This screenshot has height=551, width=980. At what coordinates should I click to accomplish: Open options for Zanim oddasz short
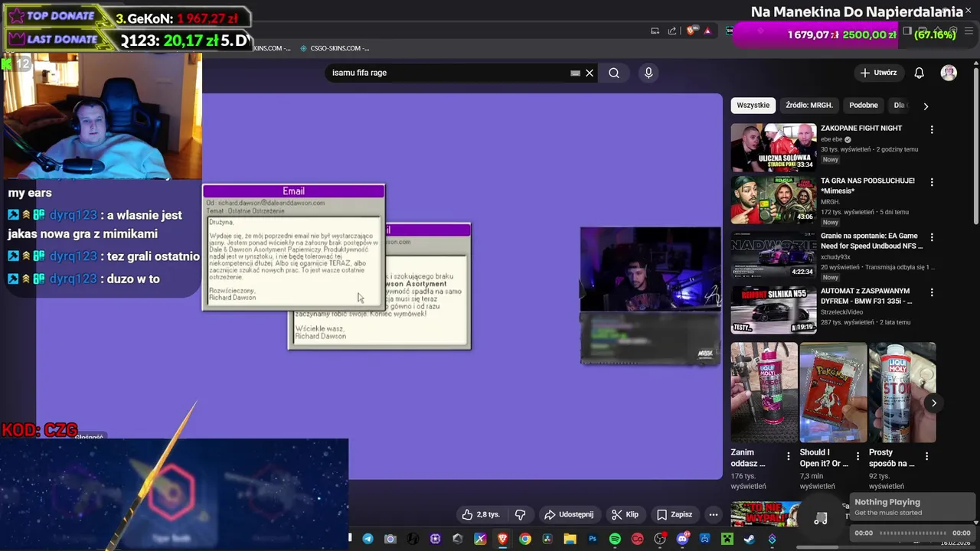pyautogui.click(x=789, y=456)
